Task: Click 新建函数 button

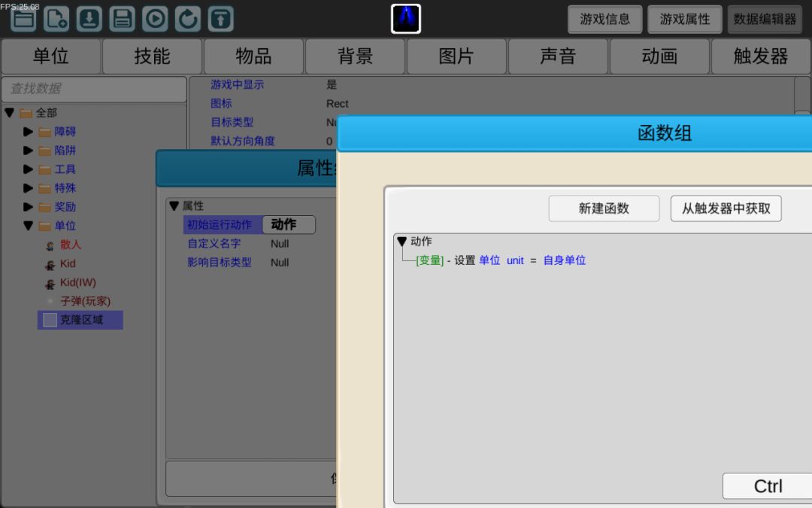Action: pos(604,208)
